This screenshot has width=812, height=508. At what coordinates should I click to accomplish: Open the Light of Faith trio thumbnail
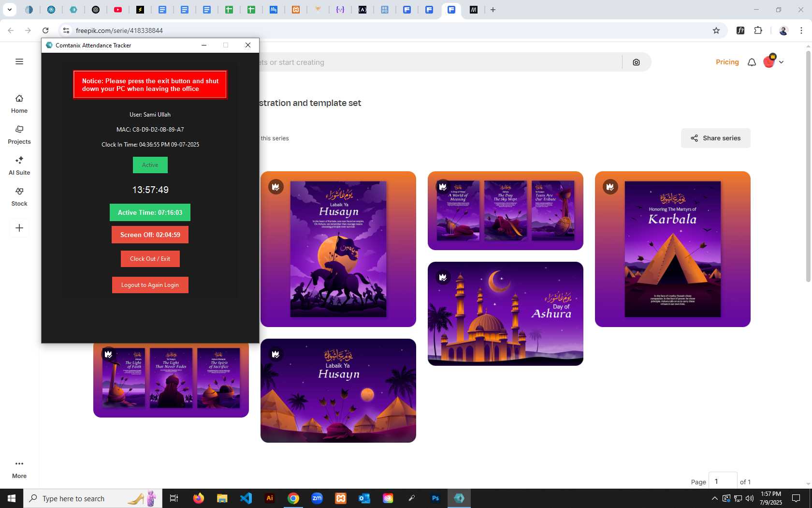(171, 380)
